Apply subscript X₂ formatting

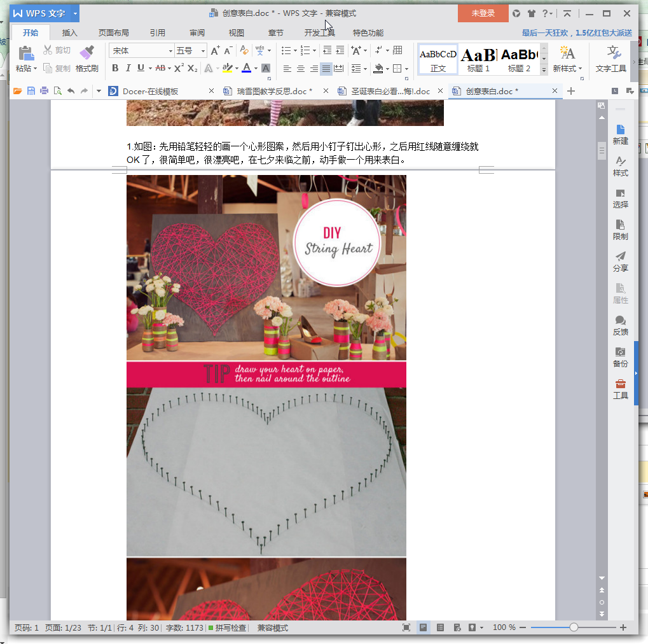192,68
